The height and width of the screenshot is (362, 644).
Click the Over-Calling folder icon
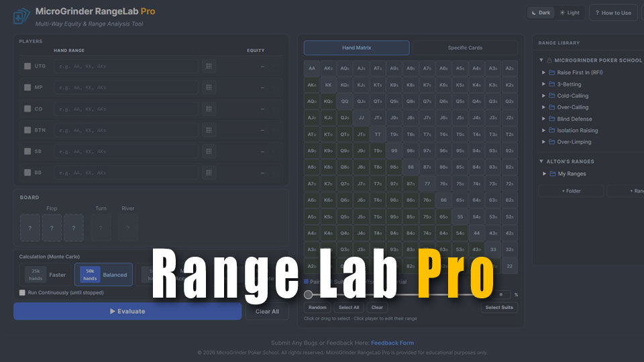[551, 107]
